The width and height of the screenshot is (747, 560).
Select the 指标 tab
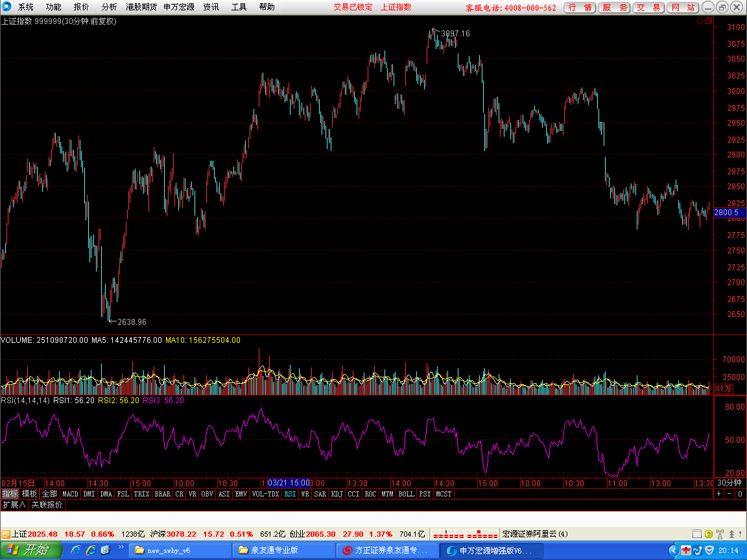pyautogui.click(x=10, y=494)
